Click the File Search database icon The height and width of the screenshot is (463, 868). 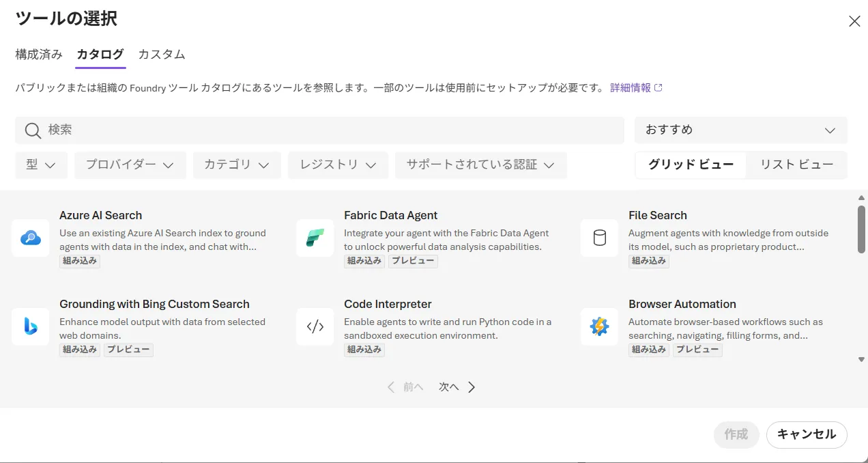(x=599, y=238)
